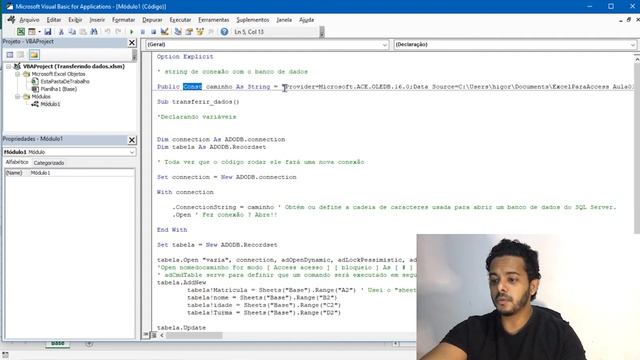Select VBAProject (Transferindo dados.xlsm) root
640x360 pixels.
tap(73, 66)
